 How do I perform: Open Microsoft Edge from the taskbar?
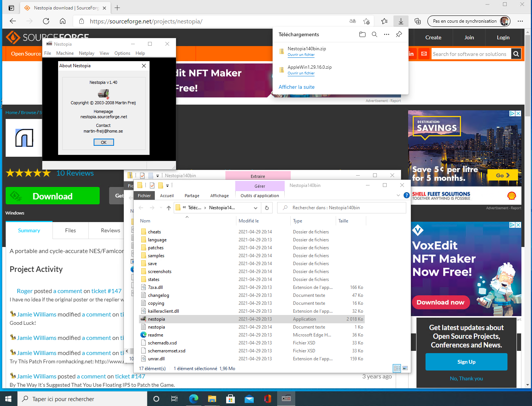coord(194,399)
